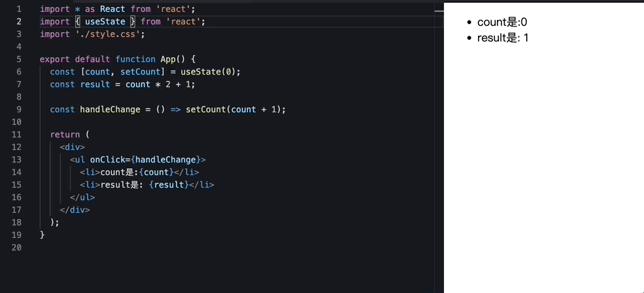Click the './style.css' import string
The width and height of the screenshot is (644, 293).
(108, 34)
